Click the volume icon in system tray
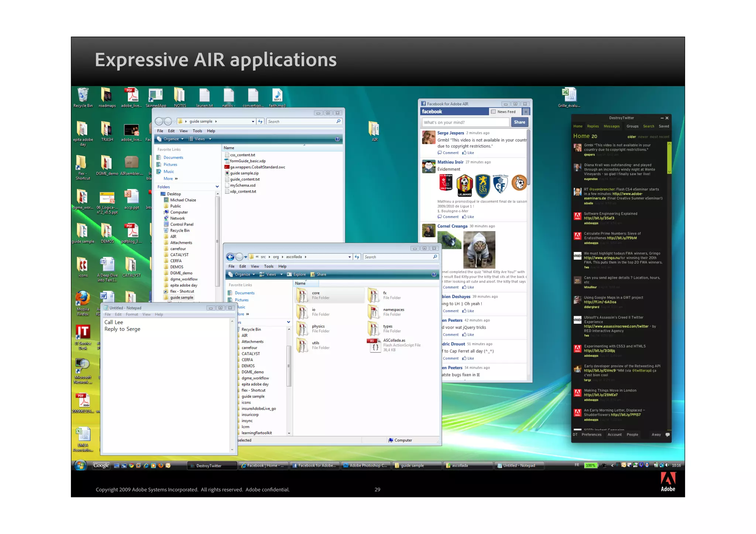Image resolution: width=756 pixels, height=534 pixels. click(667, 465)
